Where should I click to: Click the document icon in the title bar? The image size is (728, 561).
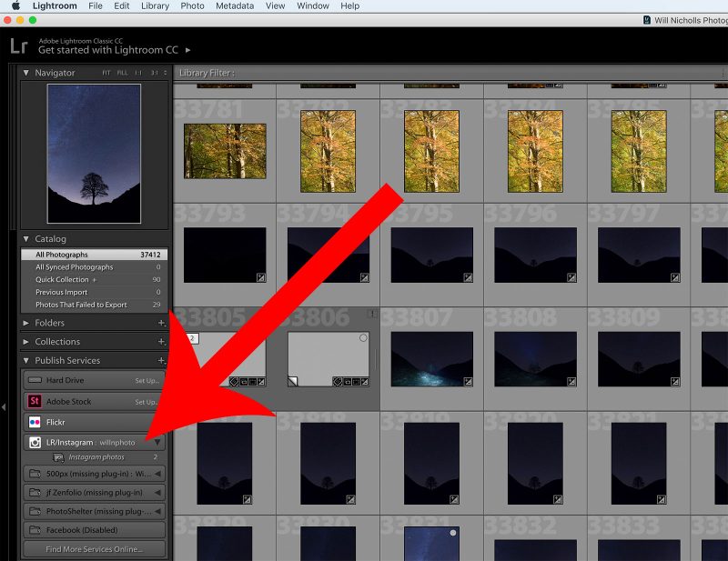(x=647, y=20)
